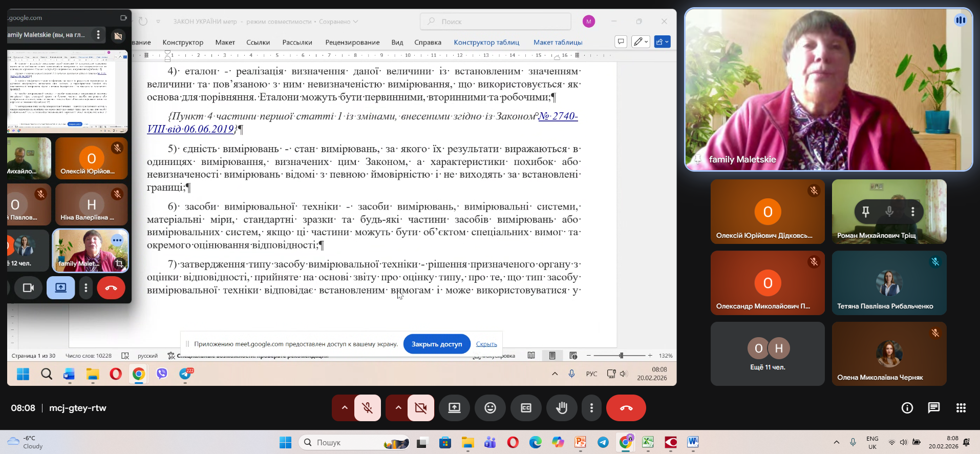The width and height of the screenshot is (980, 454).
Task: Leave the call with red hang-up button
Action: click(626, 408)
